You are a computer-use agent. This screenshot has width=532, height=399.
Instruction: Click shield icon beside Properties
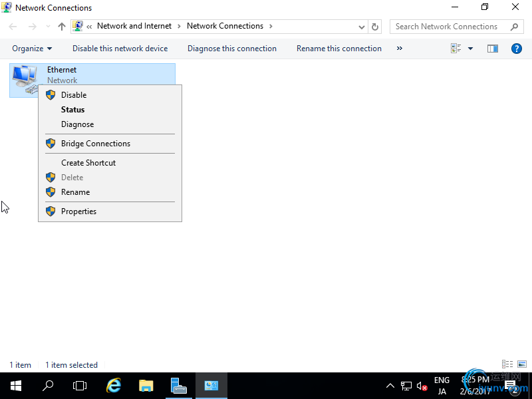[x=51, y=211]
